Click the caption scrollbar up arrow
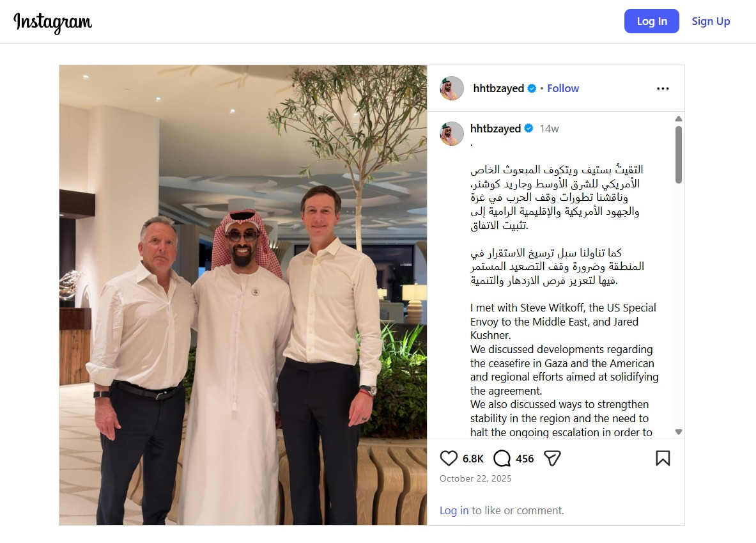This screenshot has height=543, width=756. coord(679,119)
